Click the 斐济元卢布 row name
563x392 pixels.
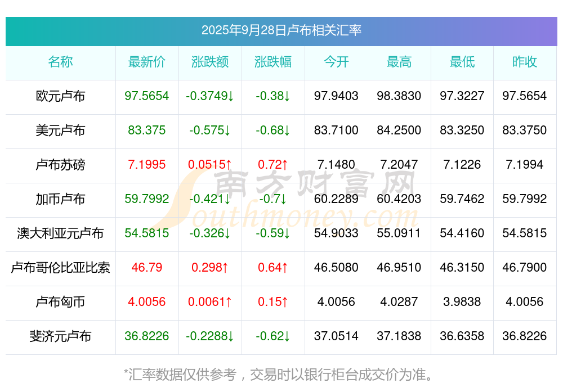(x=60, y=336)
